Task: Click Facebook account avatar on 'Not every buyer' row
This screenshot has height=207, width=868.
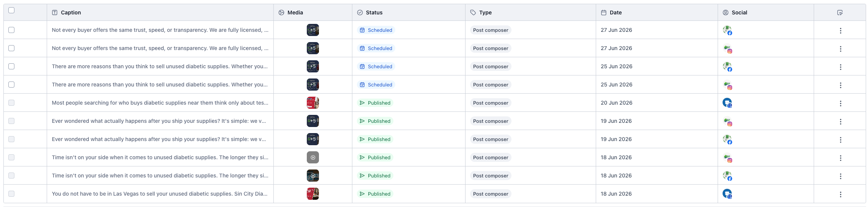Action: pos(727,30)
